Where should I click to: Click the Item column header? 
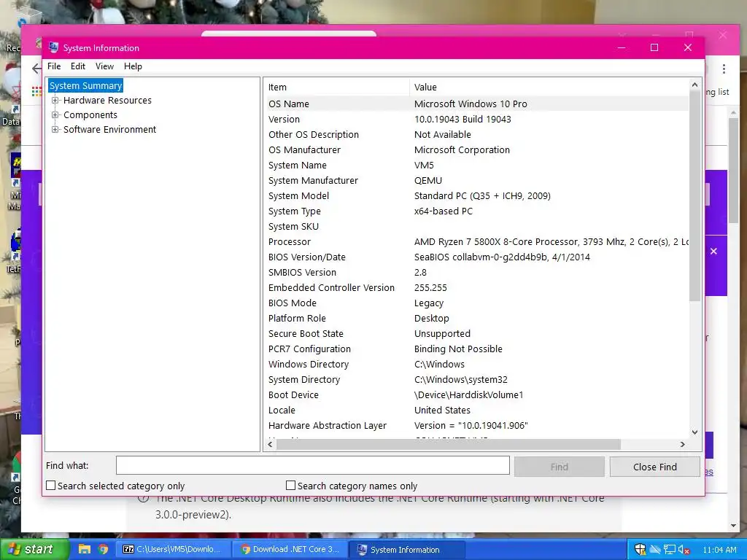pyautogui.click(x=336, y=87)
